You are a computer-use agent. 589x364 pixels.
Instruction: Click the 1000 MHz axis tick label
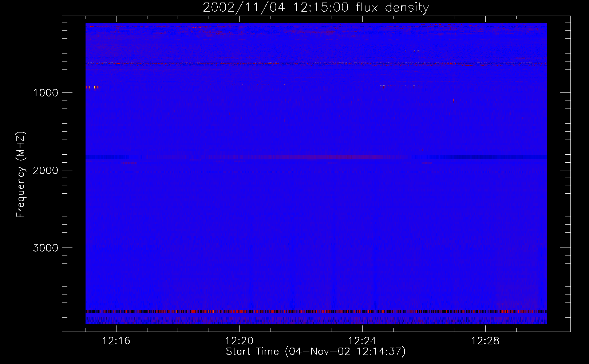[46, 93]
